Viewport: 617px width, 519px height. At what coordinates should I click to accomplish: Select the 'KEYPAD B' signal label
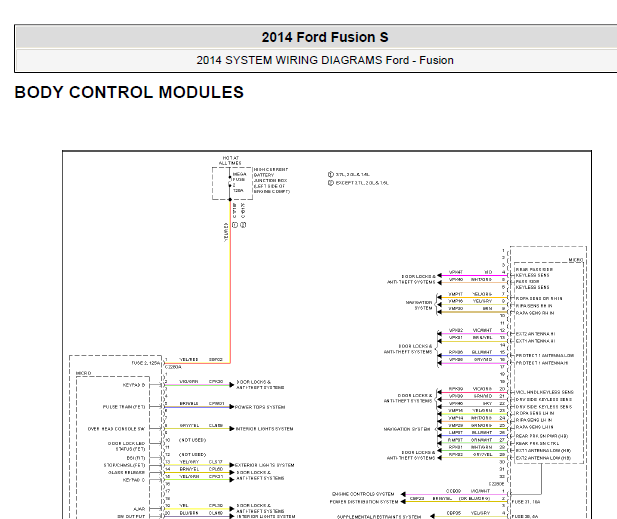tap(134, 385)
